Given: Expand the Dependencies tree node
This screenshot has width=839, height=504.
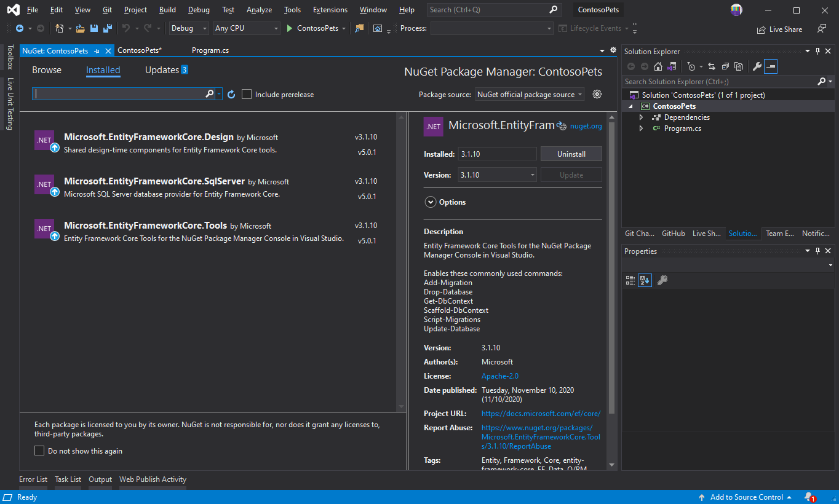Looking at the screenshot, I should coord(641,117).
